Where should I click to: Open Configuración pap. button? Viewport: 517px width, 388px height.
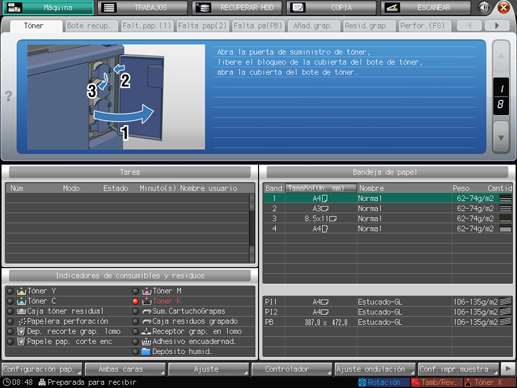click(42, 369)
